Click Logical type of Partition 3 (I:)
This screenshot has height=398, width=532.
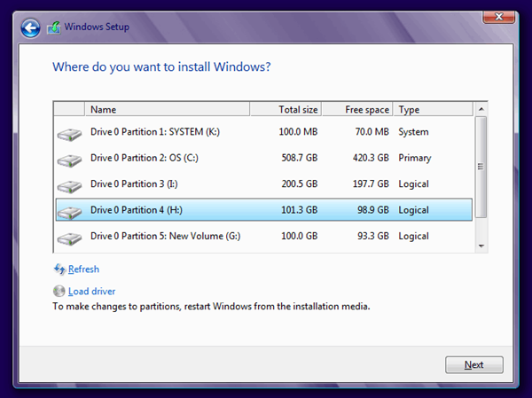point(413,184)
